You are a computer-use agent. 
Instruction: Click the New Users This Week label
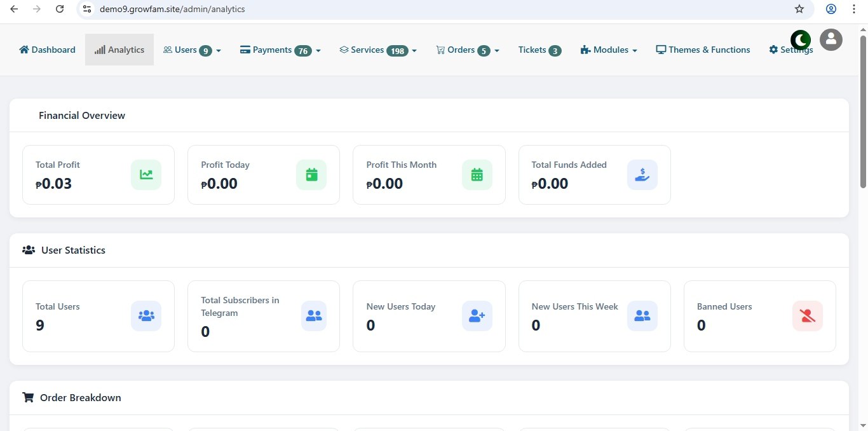pos(575,306)
